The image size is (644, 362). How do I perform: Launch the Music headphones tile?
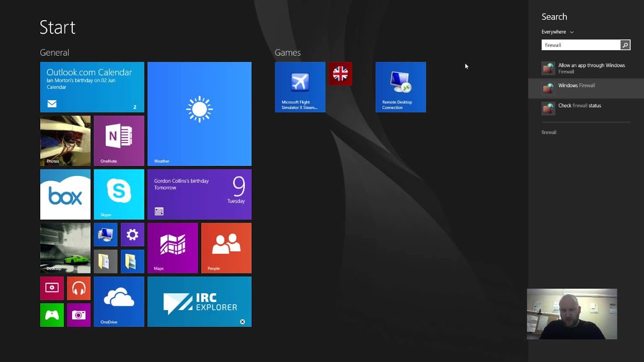pos(79,288)
